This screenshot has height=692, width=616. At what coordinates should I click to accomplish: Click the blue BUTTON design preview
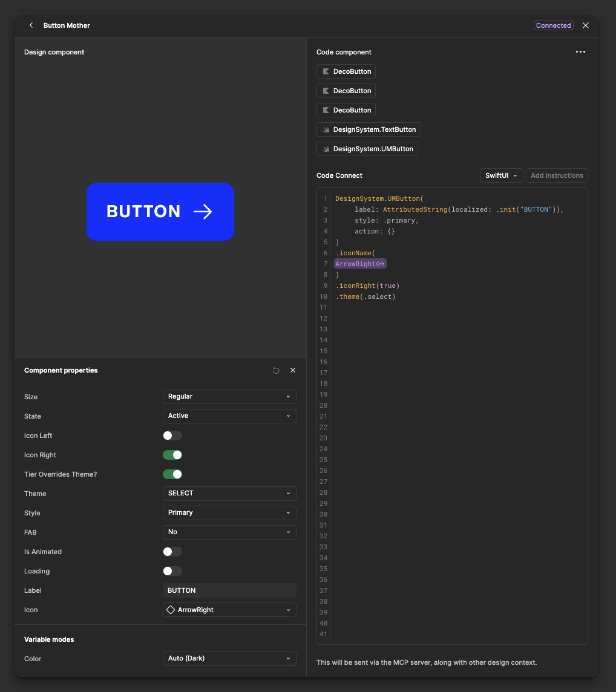160,212
